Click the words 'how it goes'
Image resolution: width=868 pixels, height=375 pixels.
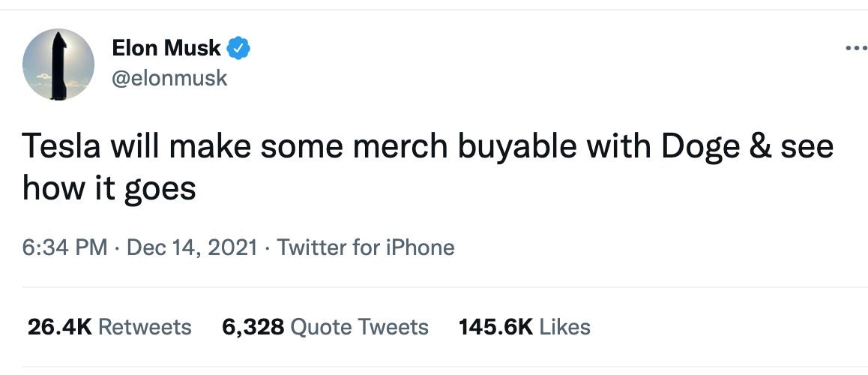[x=109, y=187]
